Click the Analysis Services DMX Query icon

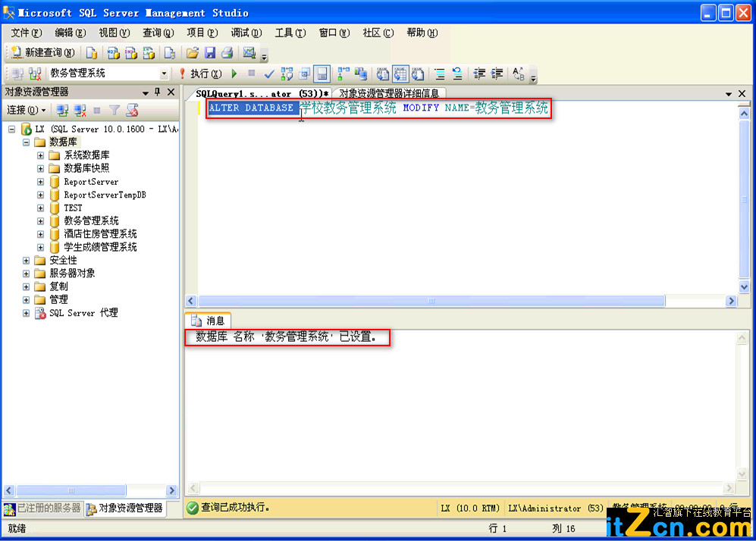coord(130,52)
